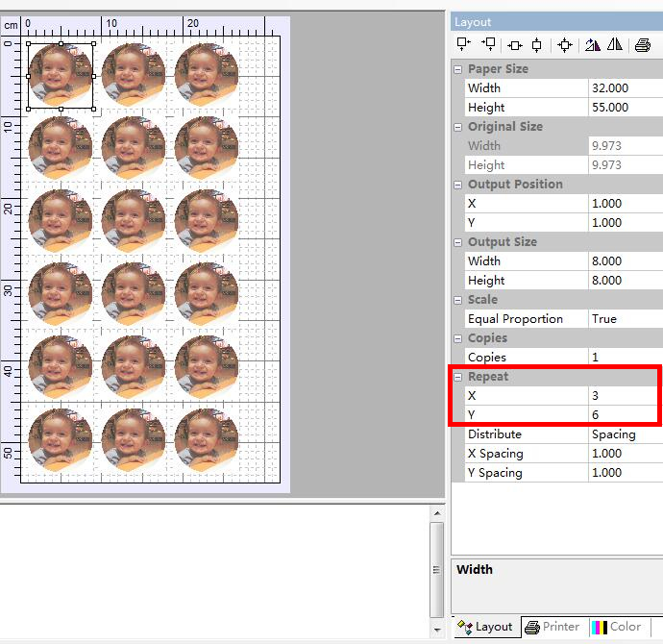Select the top-left baby photo thumbnail

pos(61,76)
